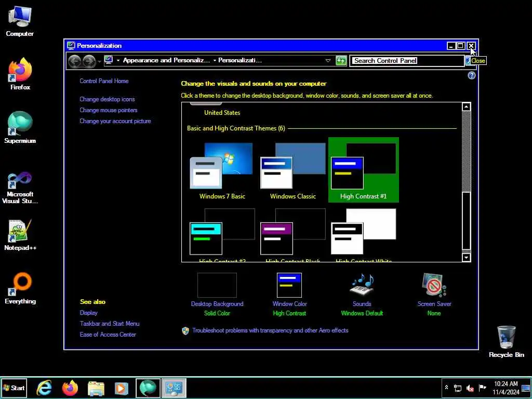532x399 pixels.
Task: Open Windows Media Player on taskbar
Action: point(121,388)
